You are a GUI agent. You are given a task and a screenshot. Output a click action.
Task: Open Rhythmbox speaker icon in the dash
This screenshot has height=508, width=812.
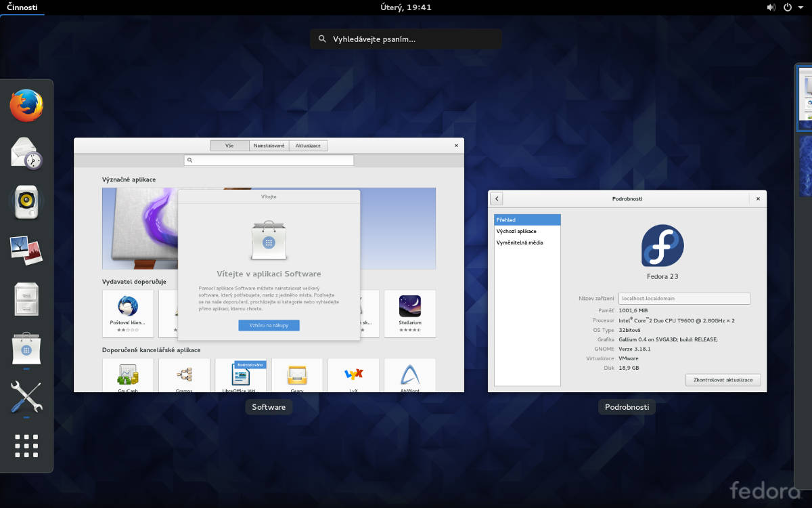[26, 200]
